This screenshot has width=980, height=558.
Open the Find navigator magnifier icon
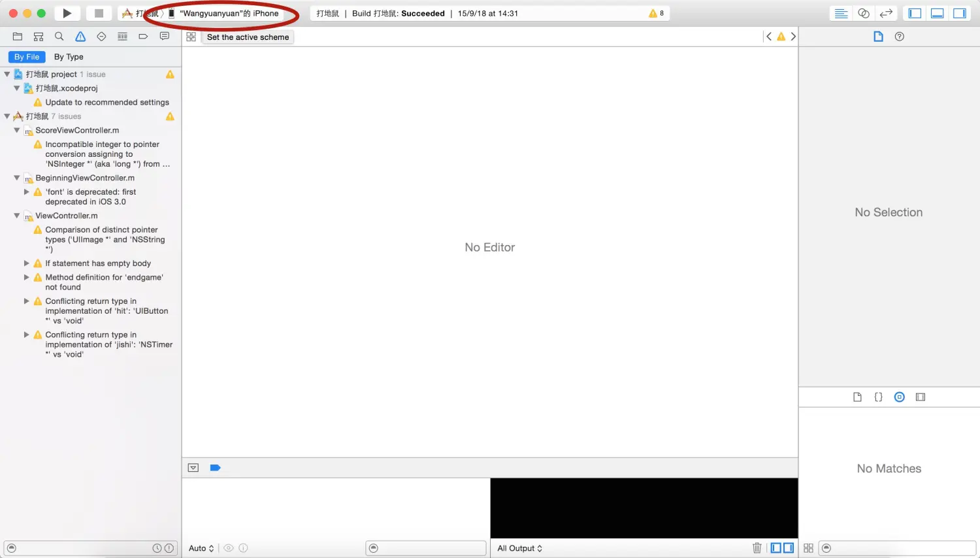[59, 37]
